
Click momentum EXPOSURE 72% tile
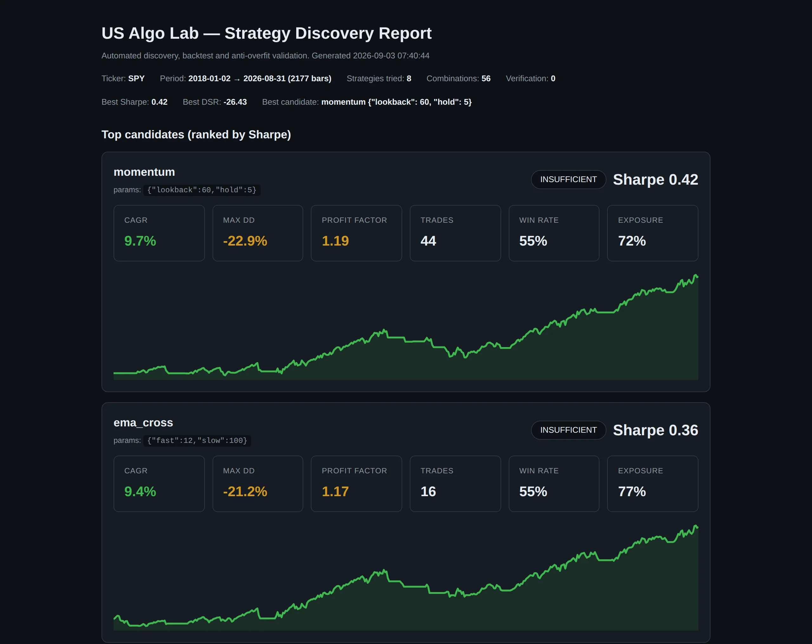(653, 233)
